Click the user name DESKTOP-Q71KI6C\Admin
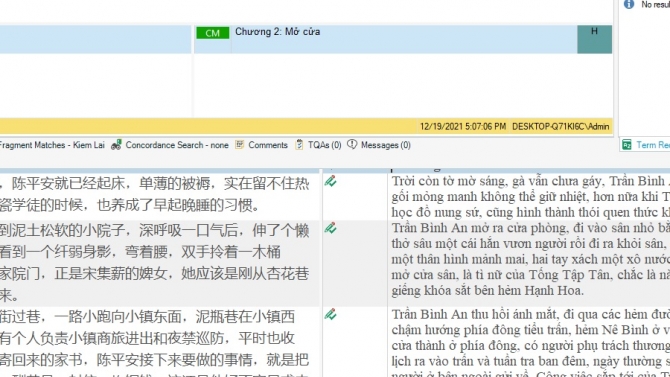This screenshot has width=670, height=377. pos(561,127)
